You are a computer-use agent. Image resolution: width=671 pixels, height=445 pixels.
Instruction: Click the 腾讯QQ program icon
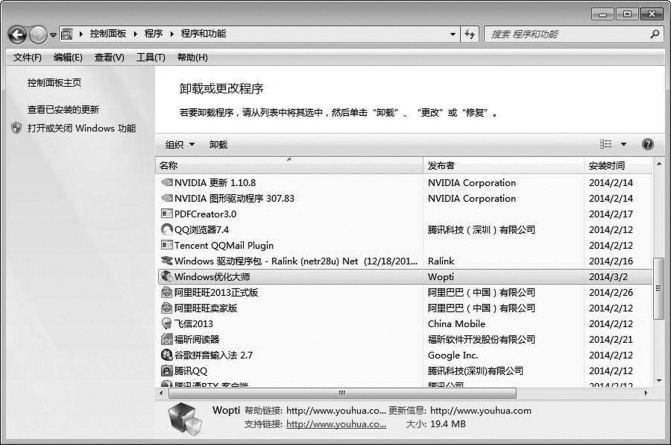tap(166, 371)
